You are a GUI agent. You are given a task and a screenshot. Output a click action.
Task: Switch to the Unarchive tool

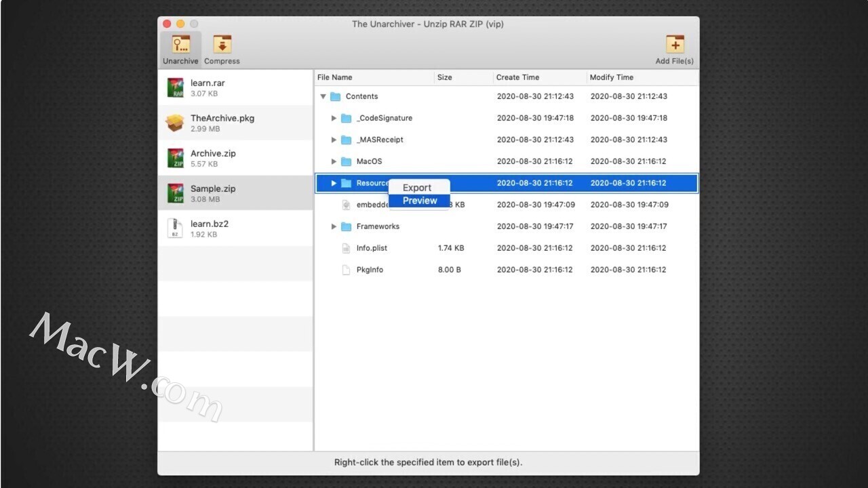pos(180,49)
